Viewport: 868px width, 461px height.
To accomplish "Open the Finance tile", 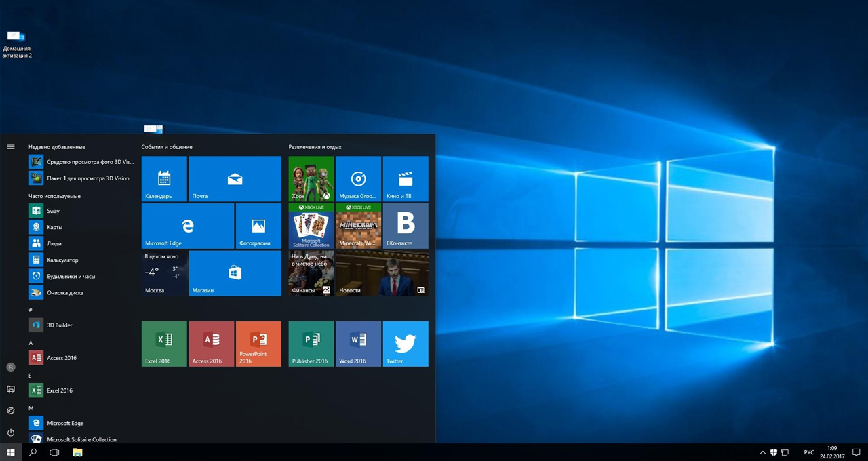I will (x=311, y=273).
